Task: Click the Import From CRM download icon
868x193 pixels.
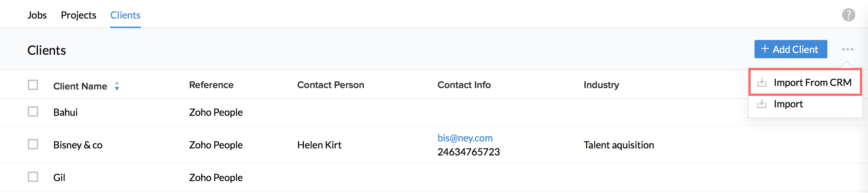Action: (762, 83)
